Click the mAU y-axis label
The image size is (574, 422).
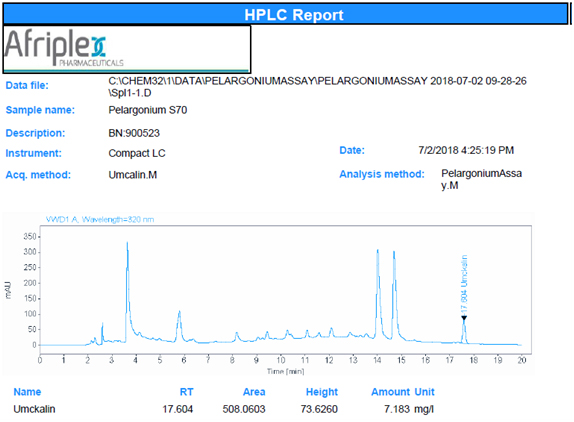point(8,290)
